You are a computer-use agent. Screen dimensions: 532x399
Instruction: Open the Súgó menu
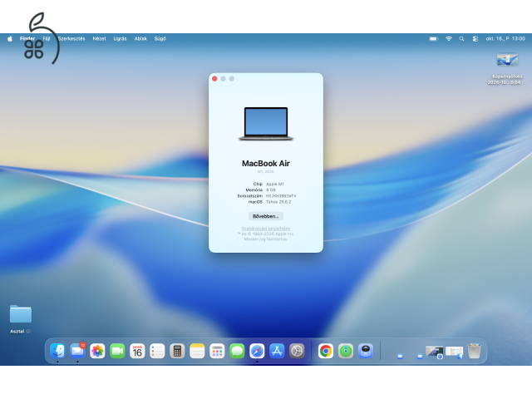click(x=160, y=39)
